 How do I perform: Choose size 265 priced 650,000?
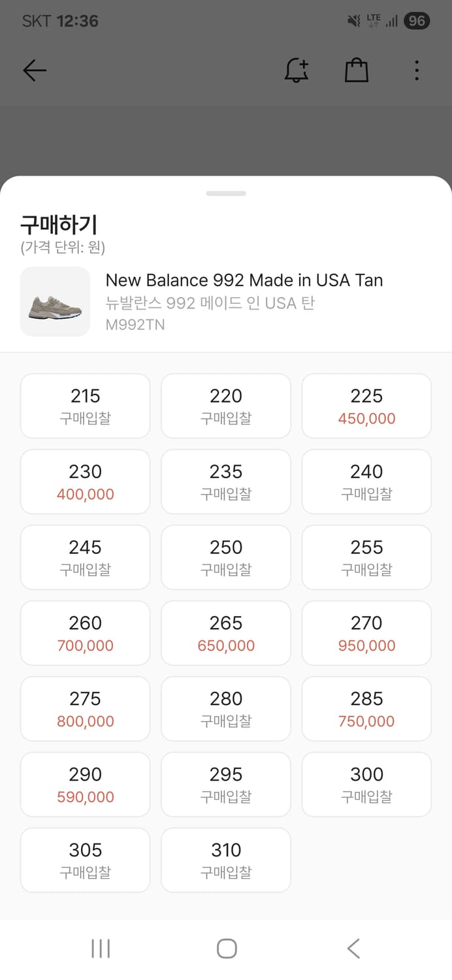click(x=226, y=633)
